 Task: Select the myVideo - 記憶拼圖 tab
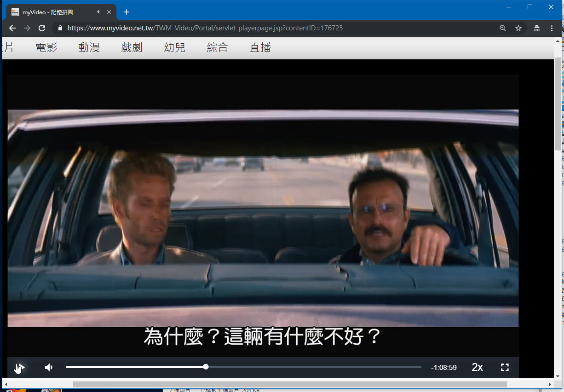61,12
